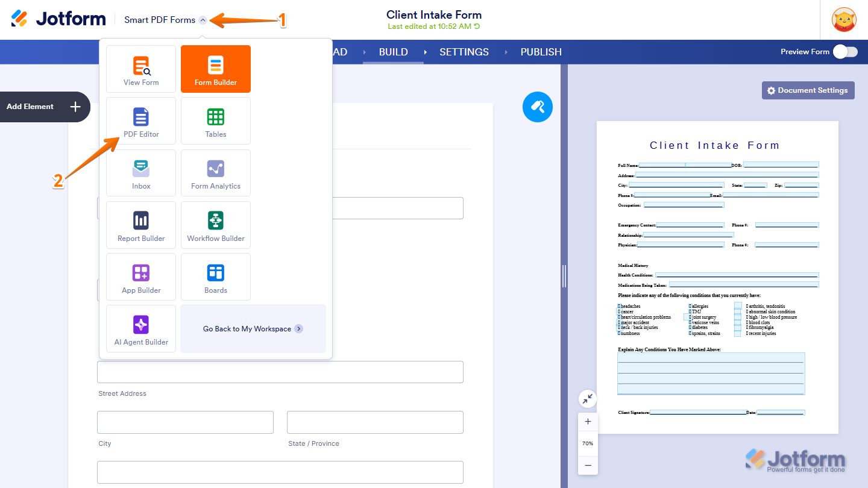Check the allergies checkbox in PDF

[x=690, y=307]
